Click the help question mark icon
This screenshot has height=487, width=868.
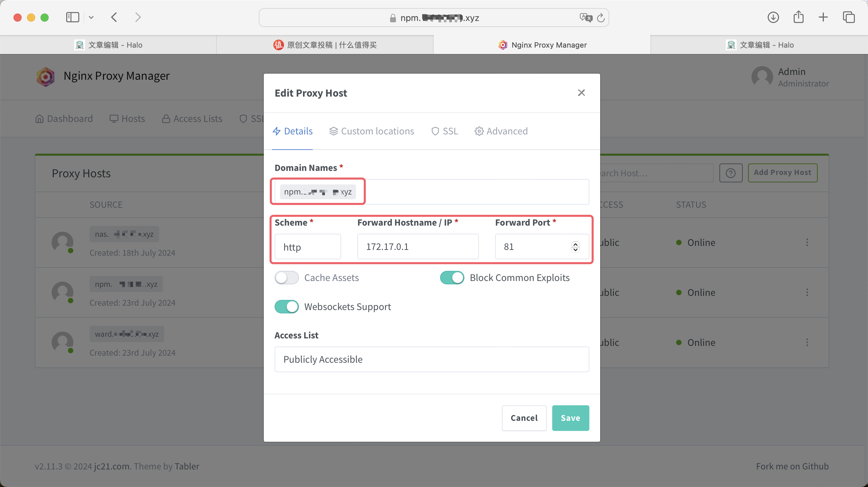[731, 173]
